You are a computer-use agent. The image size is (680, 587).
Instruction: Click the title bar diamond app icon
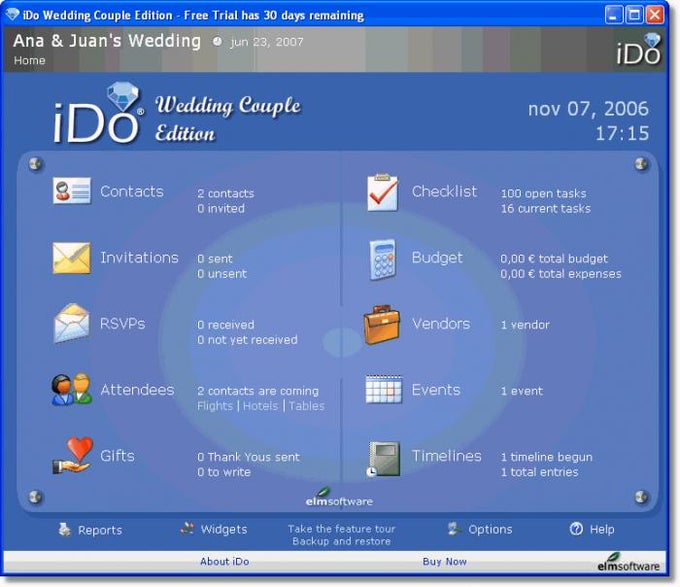coord(12,14)
